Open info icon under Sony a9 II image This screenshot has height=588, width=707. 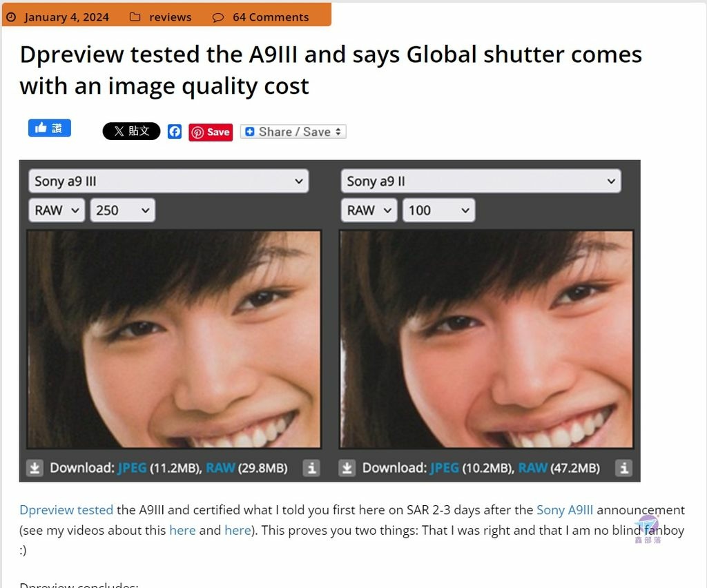[623, 468]
